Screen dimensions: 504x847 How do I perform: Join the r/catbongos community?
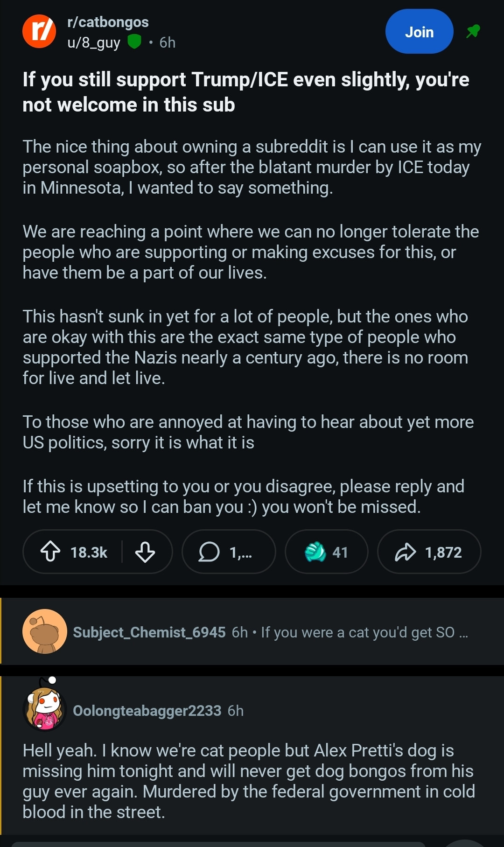tap(419, 32)
